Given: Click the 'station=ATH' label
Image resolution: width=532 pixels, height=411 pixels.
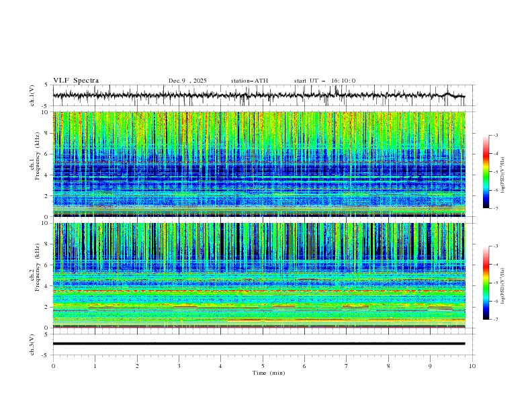Looking at the screenshot, I should pos(249,81).
